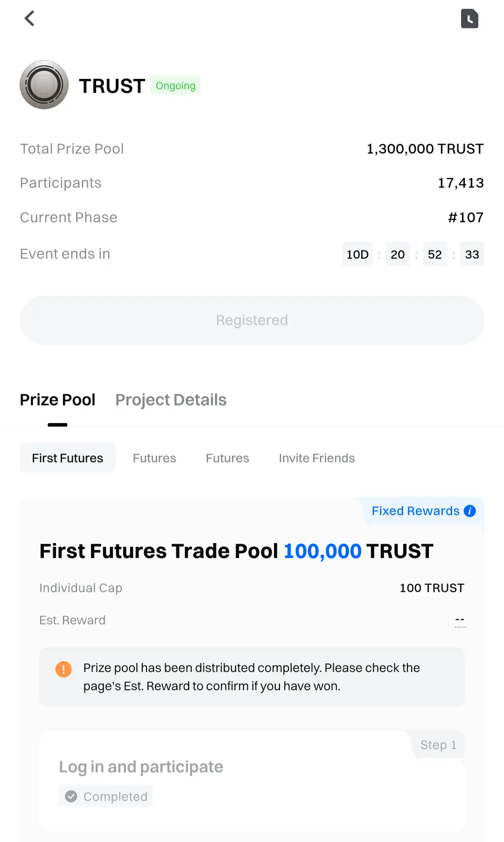Tap the Est. Reward dashed value
This screenshot has height=842, width=504.
[x=460, y=621]
